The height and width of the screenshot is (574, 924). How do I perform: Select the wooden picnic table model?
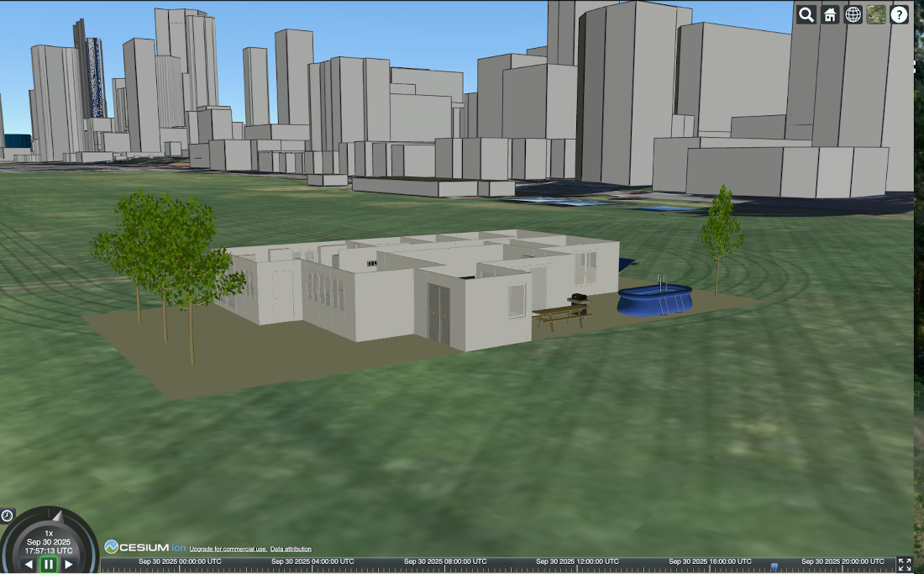pyautogui.click(x=560, y=319)
